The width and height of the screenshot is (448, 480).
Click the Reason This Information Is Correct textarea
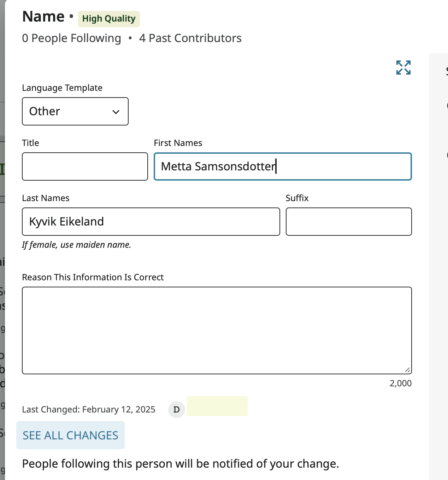click(217, 329)
